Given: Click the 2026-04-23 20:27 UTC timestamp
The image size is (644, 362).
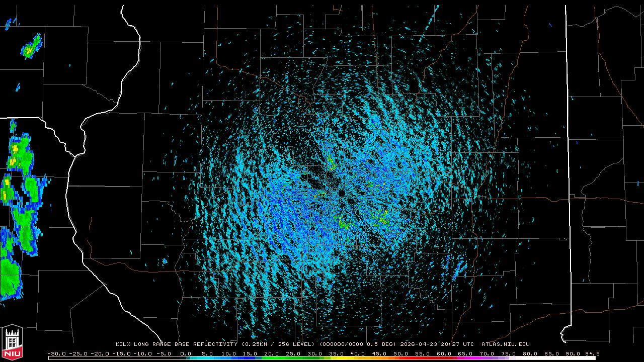Looking at the screenshot, I should click(x=437, y=344).
